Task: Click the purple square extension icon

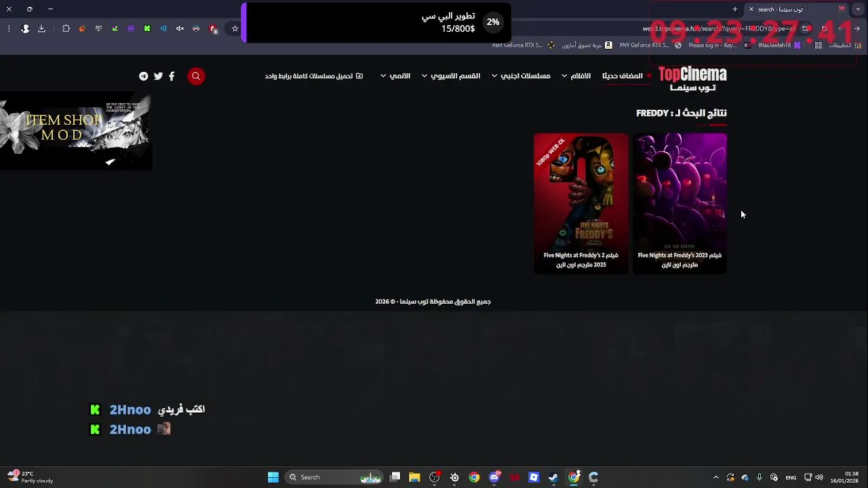Action: [131, 28]
